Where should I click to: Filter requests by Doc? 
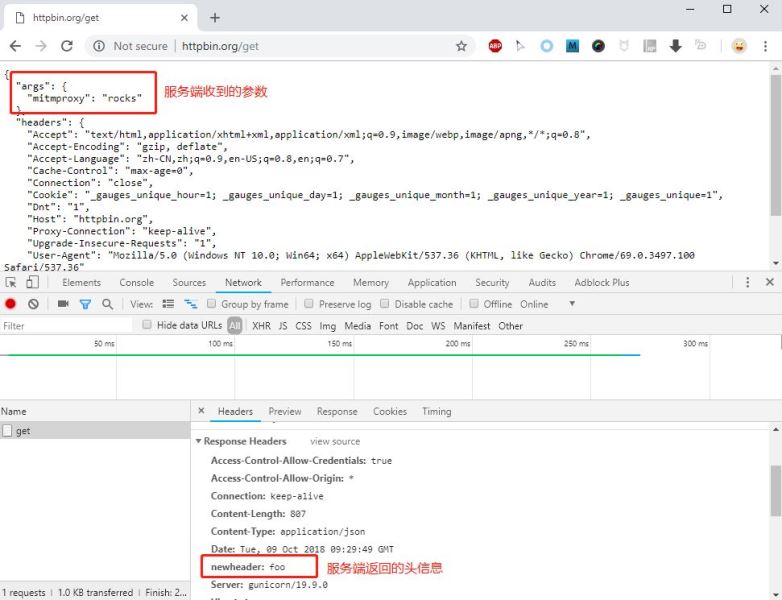[414, 326]
